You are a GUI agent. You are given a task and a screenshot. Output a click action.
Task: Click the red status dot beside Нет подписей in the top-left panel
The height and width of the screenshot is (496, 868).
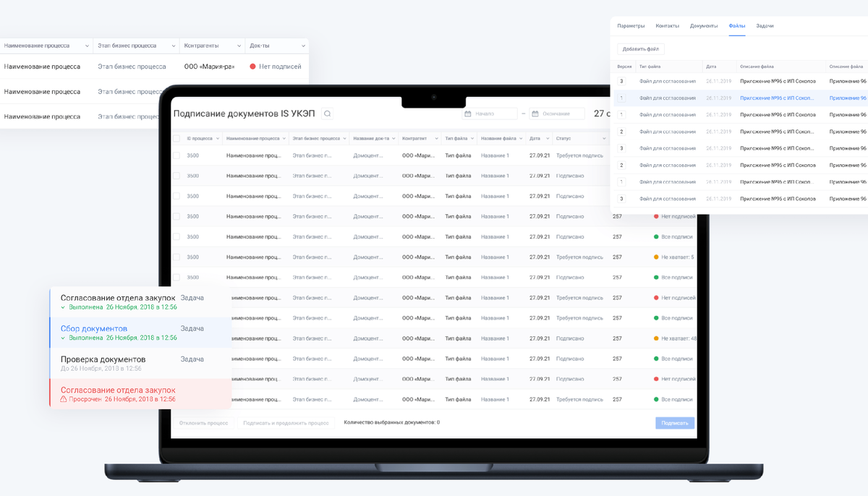[253, 67]
